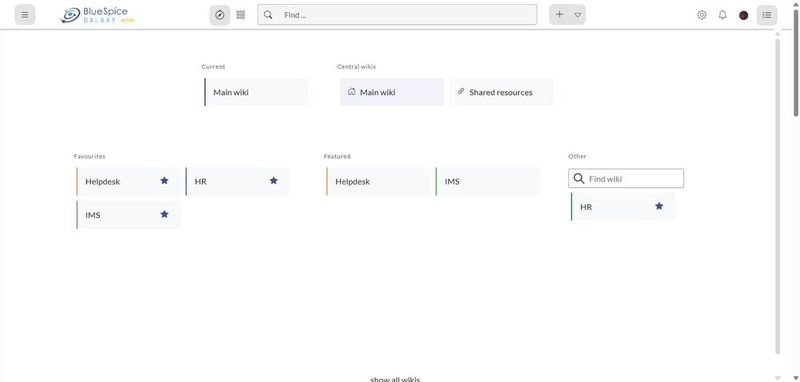Focus the Find wiki input field
The height and width of the screenshot is (382, 800).
pyautogui.click(x=626, y=179)
